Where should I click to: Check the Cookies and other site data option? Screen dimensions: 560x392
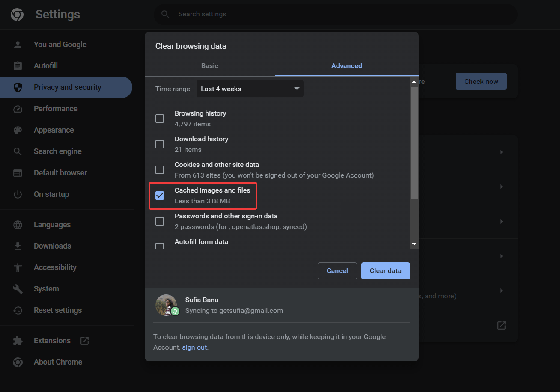[x=160, y=169]
